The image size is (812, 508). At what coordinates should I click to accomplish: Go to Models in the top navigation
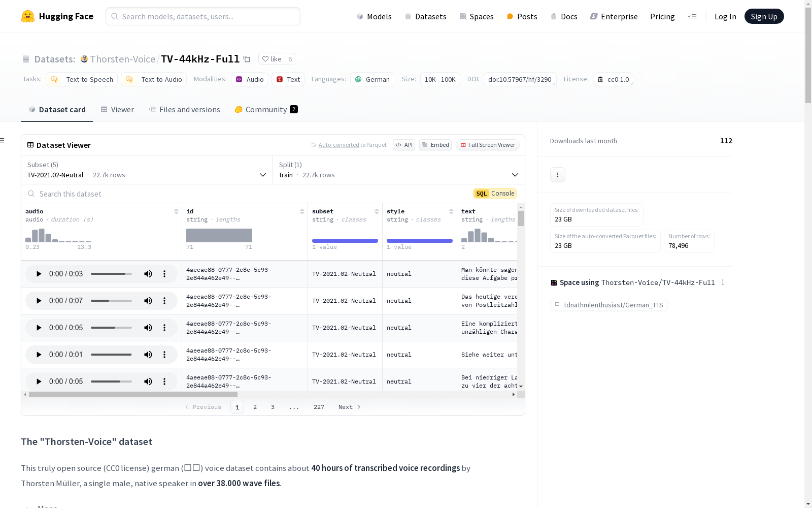374,16
